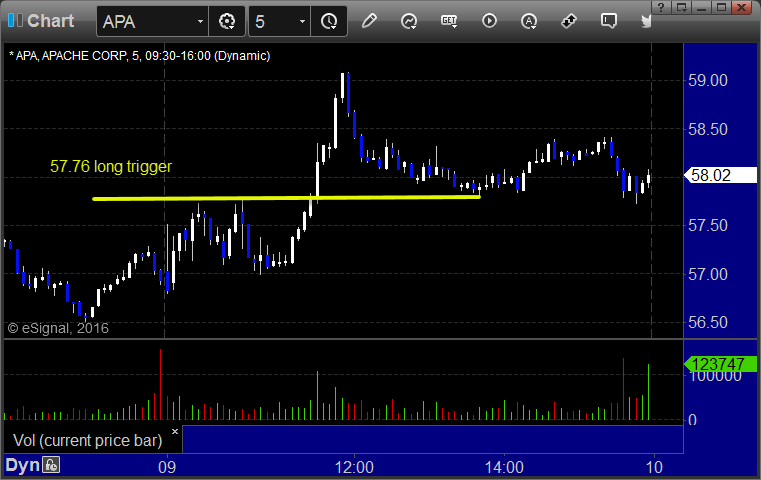Click the GET signals icon

point(449,21)
